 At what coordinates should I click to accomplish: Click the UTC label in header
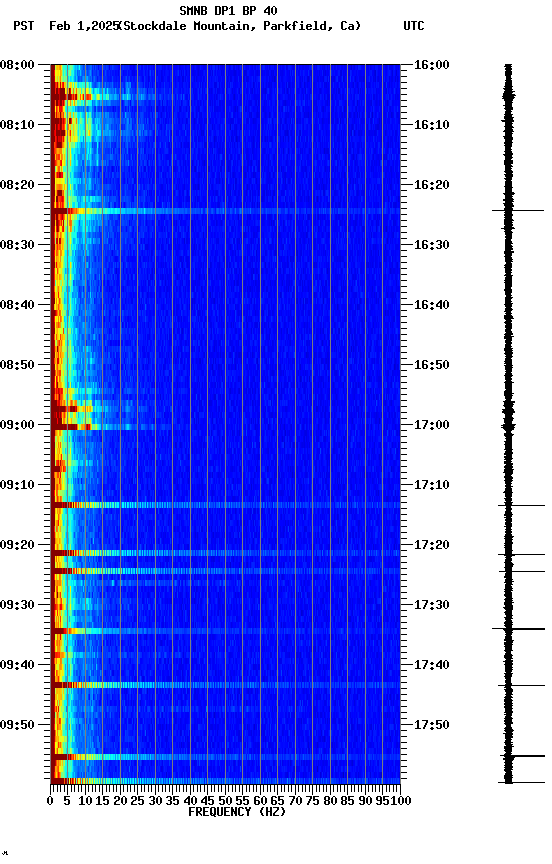pyautogui.click(x=414, y=26)
